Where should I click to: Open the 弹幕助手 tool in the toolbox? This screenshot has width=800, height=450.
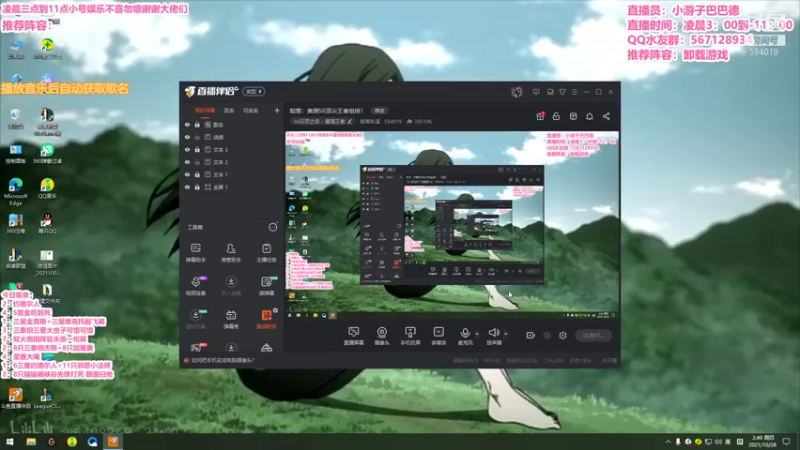coord(195,252)
